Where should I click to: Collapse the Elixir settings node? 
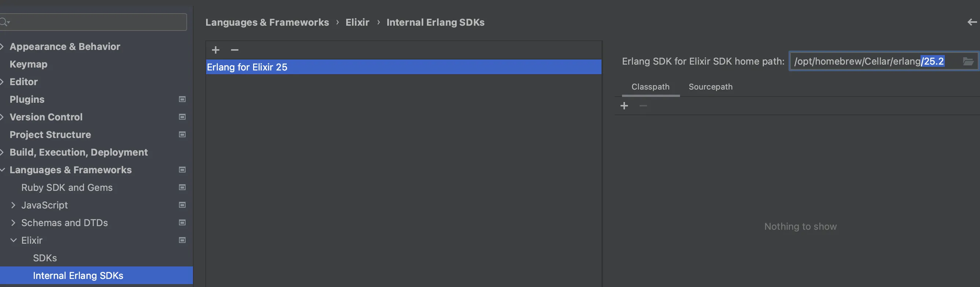pyautogui.click(x=13, y=240)
